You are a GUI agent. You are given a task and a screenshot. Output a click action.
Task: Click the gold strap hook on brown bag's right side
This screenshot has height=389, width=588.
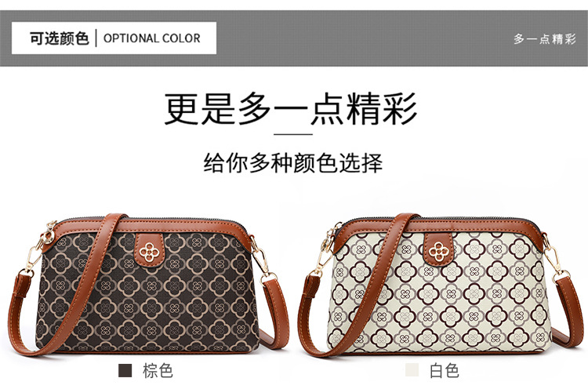[x=262, y=260]
